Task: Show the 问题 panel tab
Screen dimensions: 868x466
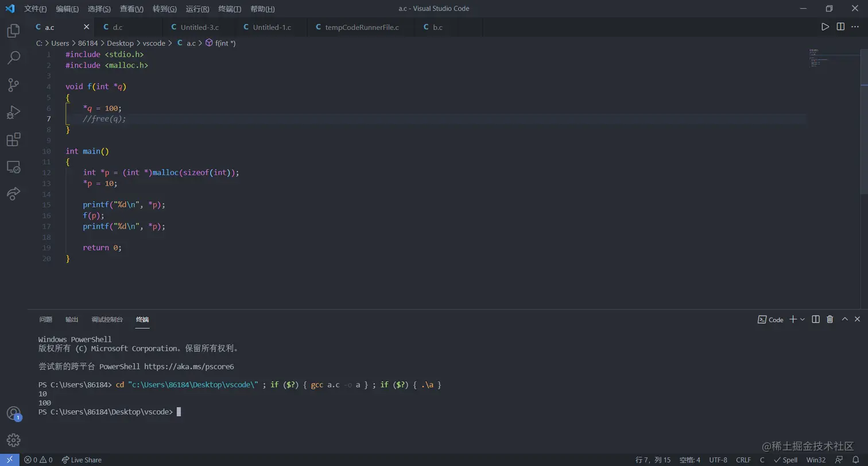Action: click(46, 319)
